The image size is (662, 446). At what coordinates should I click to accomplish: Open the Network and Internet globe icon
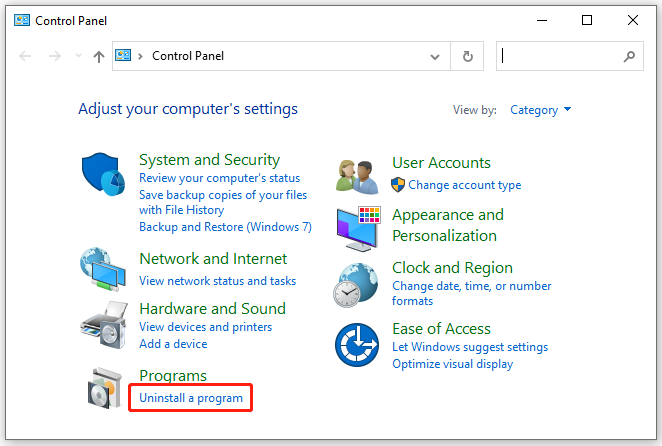tap(103, 269)
